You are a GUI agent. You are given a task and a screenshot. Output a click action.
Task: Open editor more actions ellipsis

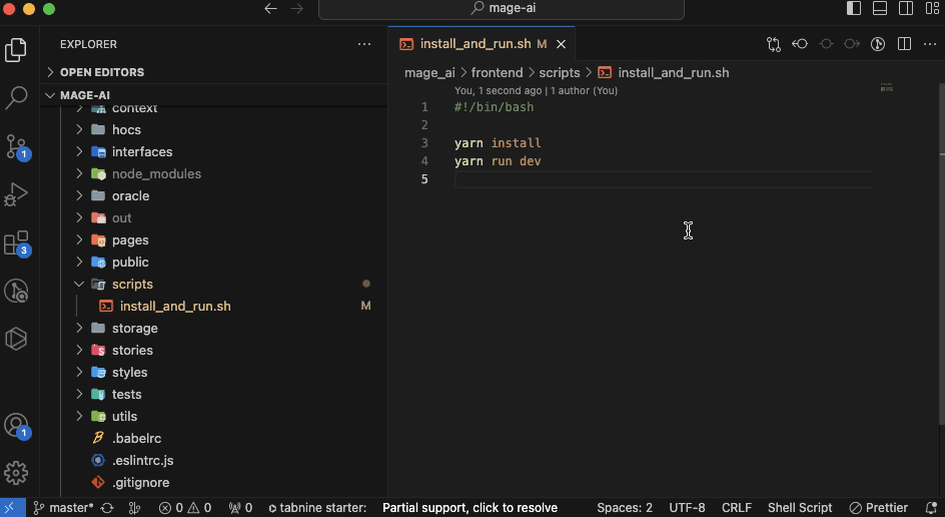click(x=930, y=44)
